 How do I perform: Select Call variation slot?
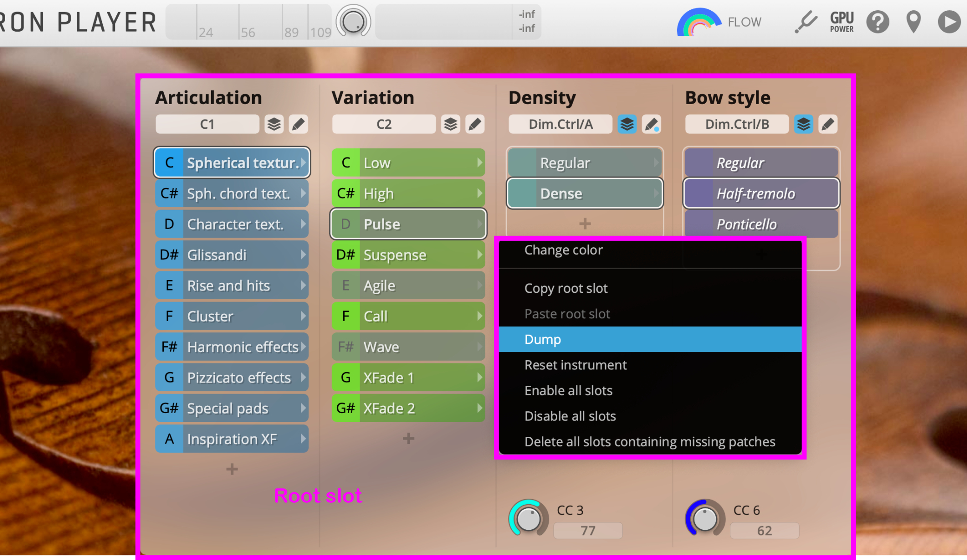click(x=408, y=316)
